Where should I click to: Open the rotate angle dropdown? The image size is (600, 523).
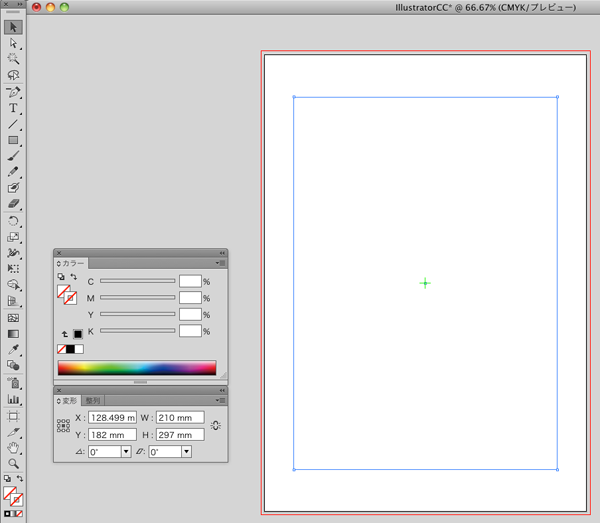click(x=126, y=452)
